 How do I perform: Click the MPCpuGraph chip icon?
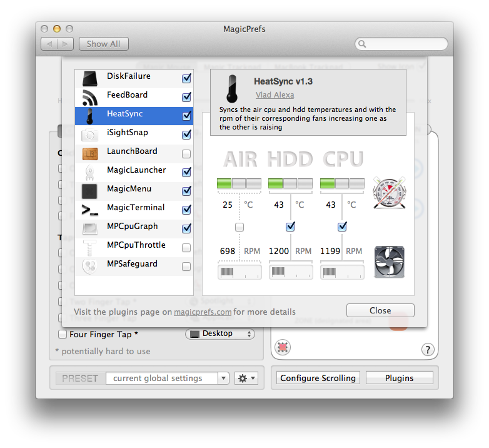click(x=90, y=229)
